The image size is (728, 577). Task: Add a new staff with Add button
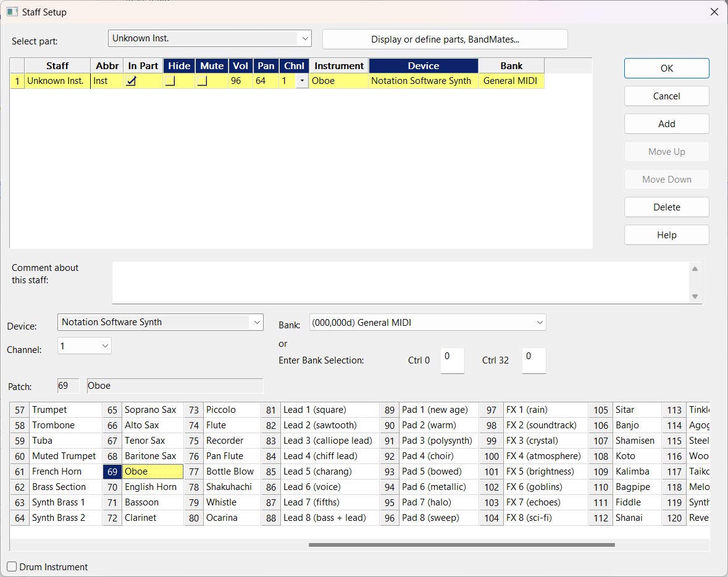point(666,123)
